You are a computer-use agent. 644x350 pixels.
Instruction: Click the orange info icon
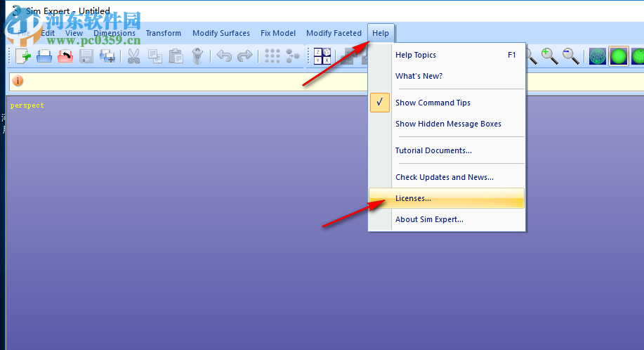click(18, 81)
